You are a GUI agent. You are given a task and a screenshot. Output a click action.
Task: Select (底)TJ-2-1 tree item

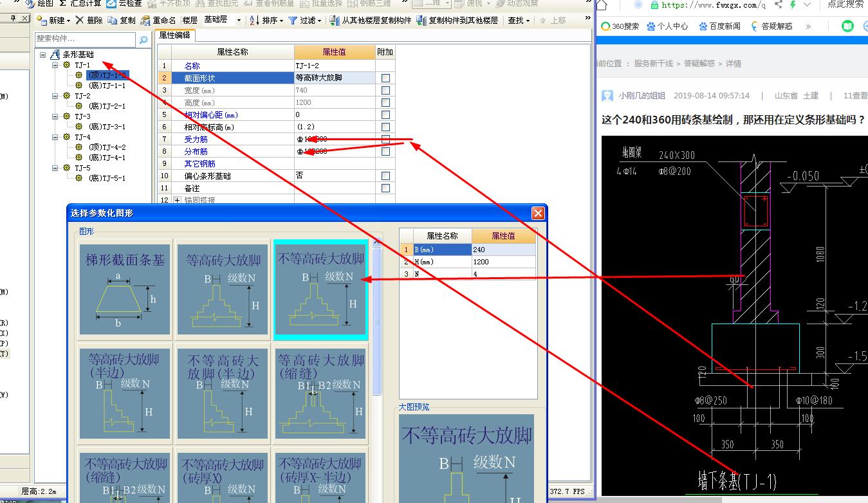(x=107, y=106)
